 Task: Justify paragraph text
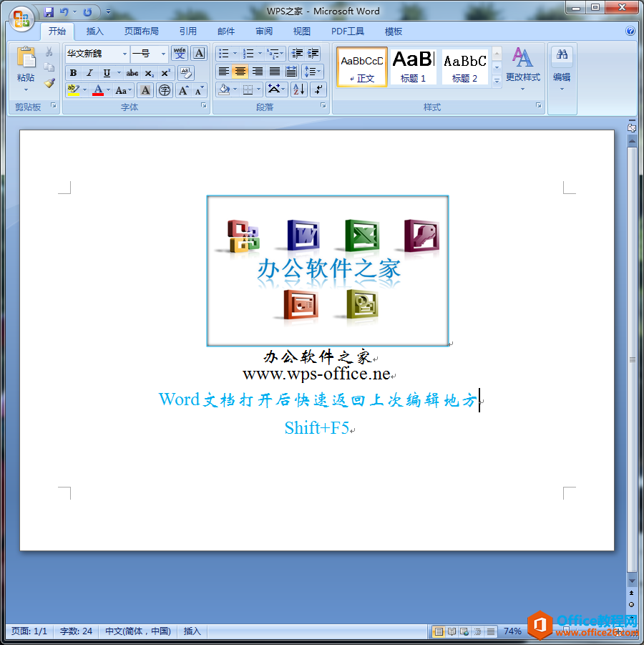coord(274,72)
